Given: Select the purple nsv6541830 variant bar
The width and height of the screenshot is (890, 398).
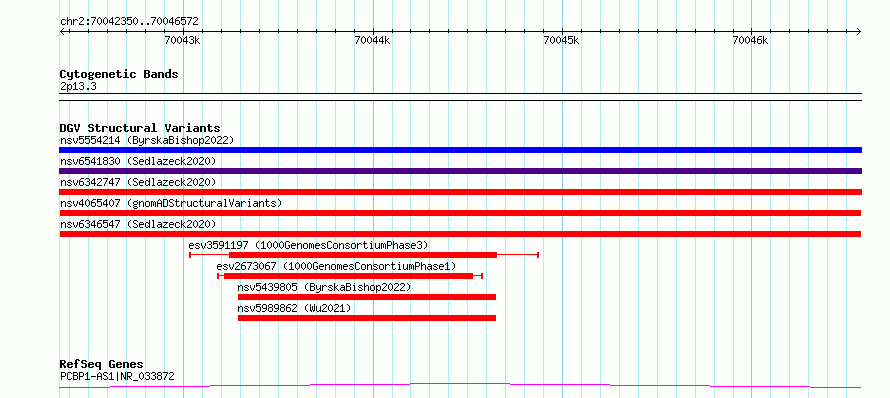Looking at the screenshot, I should click(x=460, y=171).
